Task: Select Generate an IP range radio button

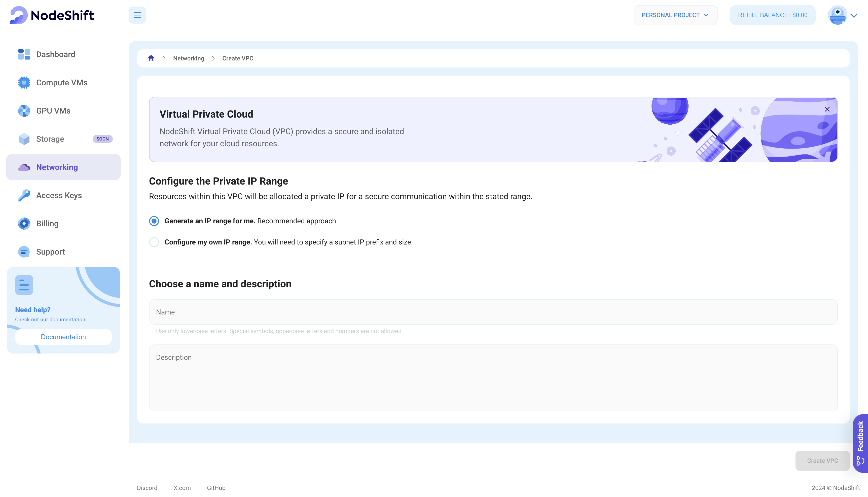Action: (154, 221)
